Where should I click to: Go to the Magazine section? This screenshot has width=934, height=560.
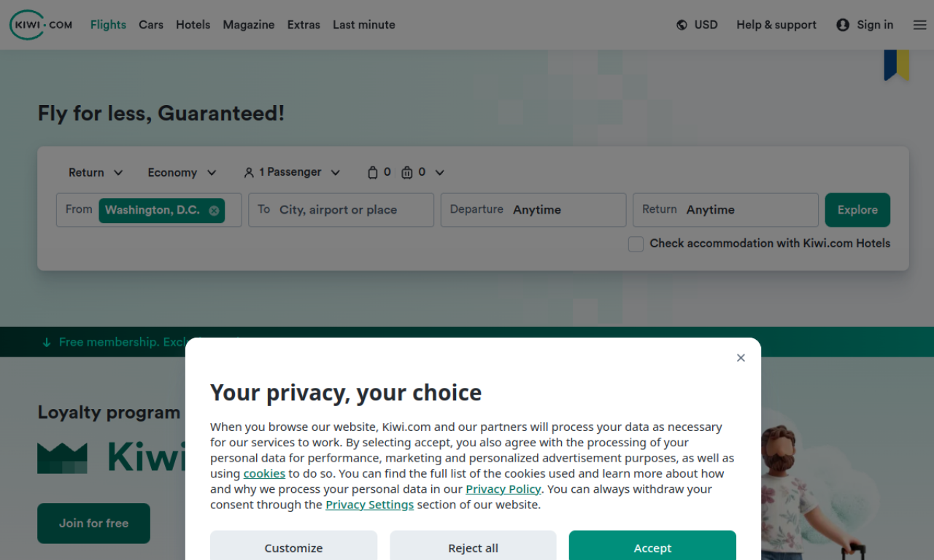248,24
